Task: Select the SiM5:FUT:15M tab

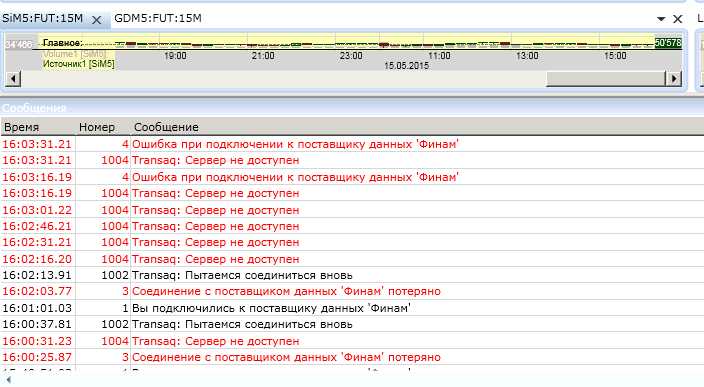Action: [43, 18]
